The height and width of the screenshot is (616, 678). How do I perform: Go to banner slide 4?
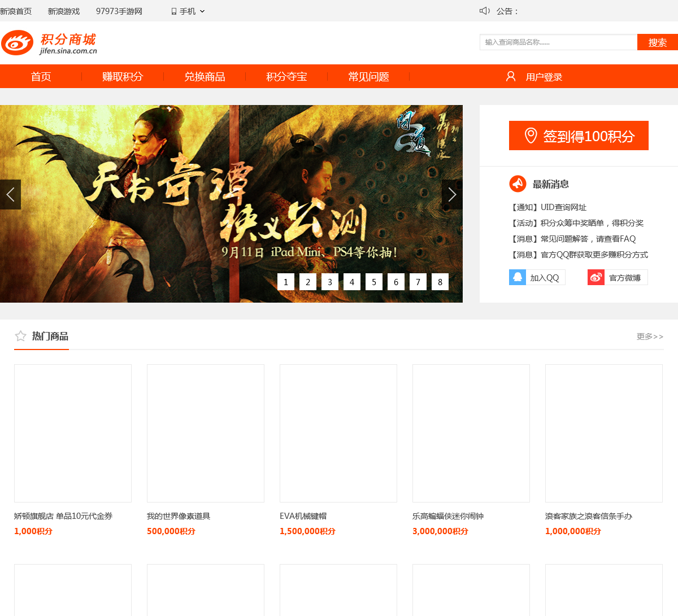352,282
